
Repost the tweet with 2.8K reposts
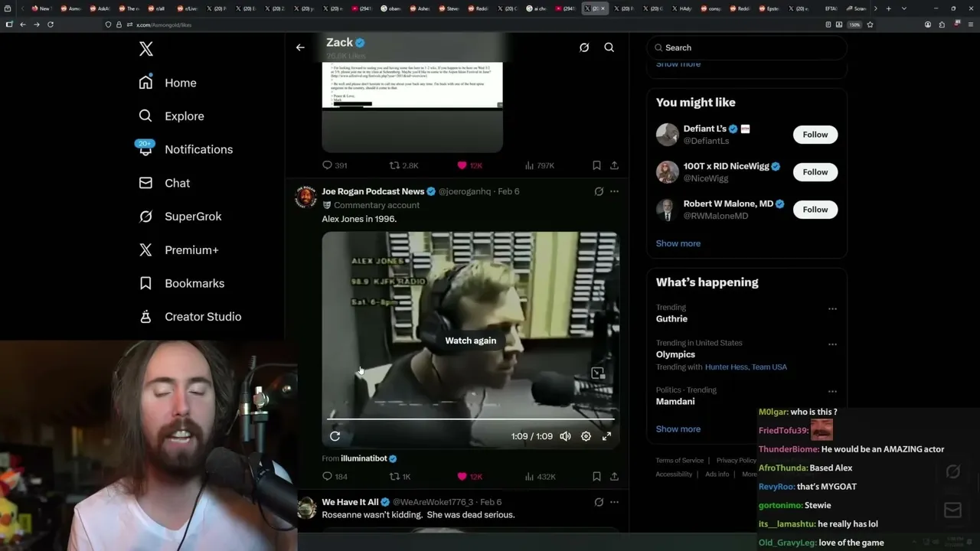click(x=403, y=165)
